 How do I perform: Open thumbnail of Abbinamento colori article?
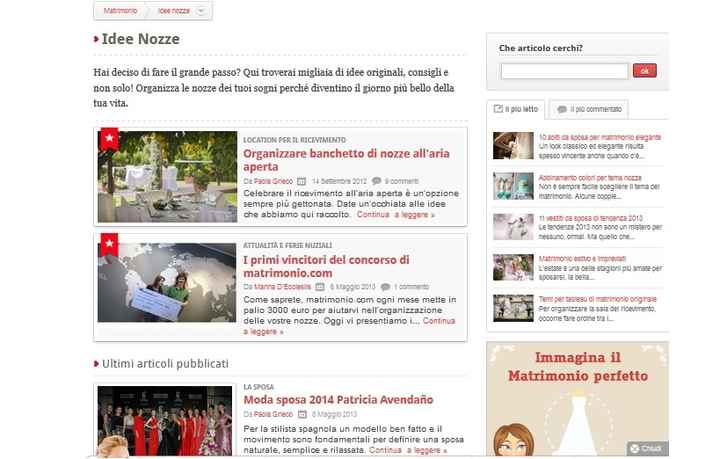coord(513,186)
